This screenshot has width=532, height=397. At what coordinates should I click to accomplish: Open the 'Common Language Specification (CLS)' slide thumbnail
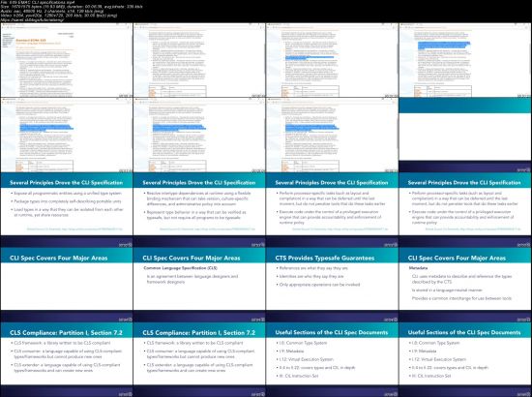click(199, 286)
